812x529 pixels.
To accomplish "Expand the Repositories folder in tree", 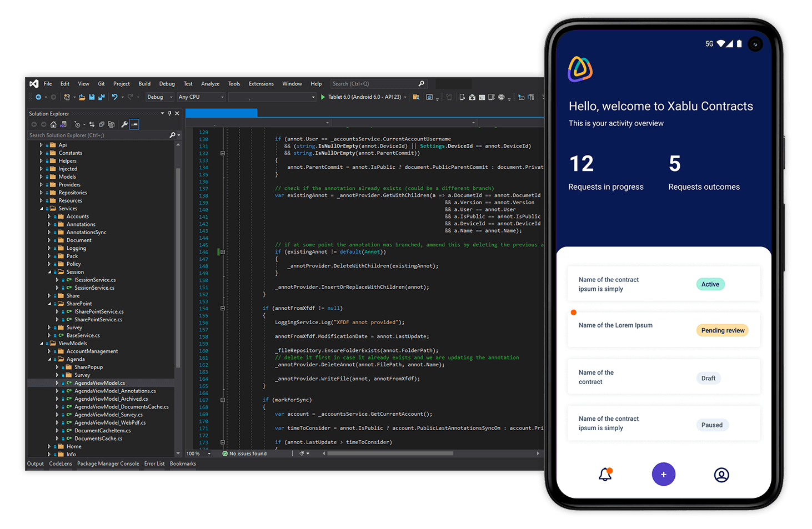I will [41, 193].
